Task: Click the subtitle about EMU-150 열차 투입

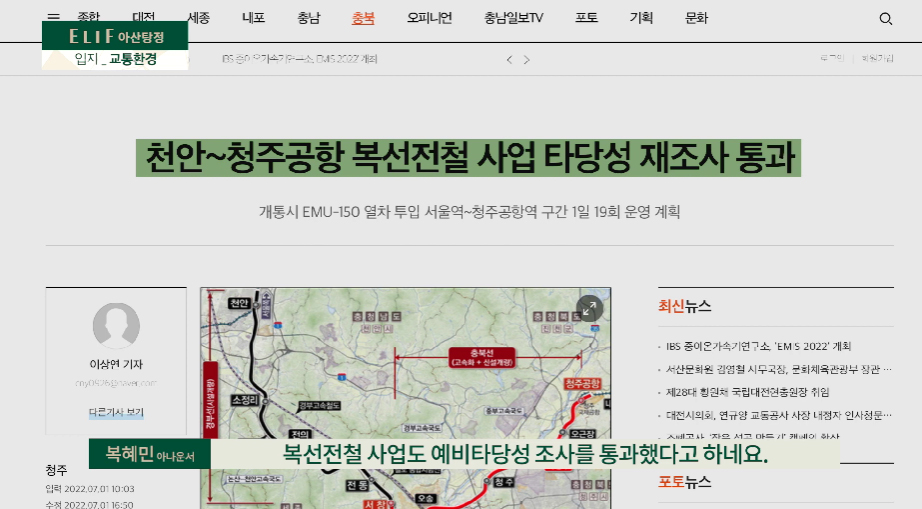Action: (x=469, y=212)
